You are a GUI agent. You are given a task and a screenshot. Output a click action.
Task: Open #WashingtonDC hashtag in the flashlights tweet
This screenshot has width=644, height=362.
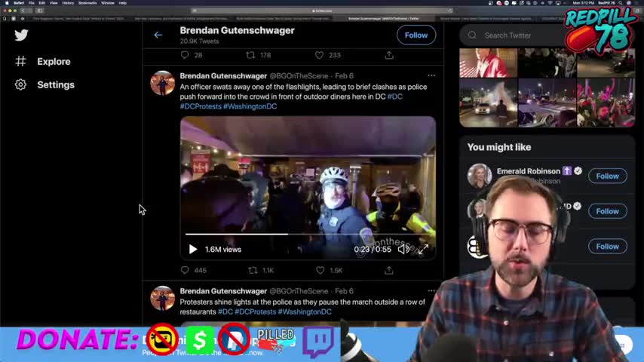click(x=250, y=106)
